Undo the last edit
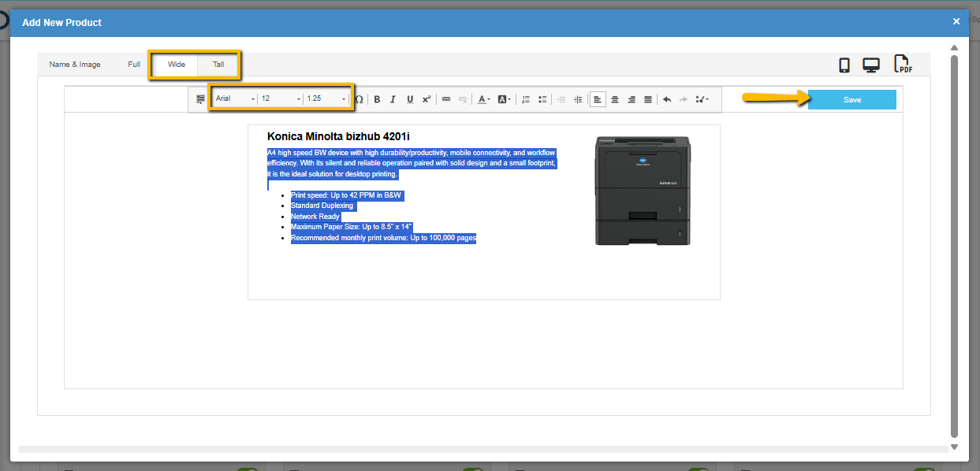980x471 pixels. (x=667, y=99)
